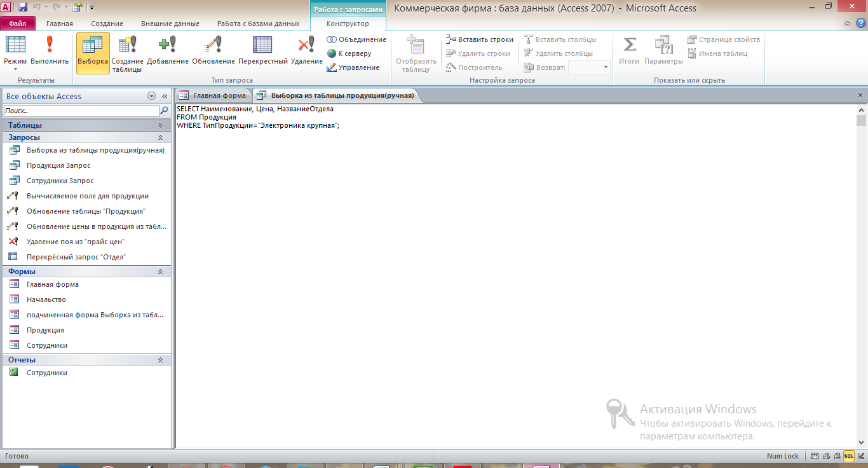Select the Конструктор ribbon tab
Viewport: 868px width, 468px height.
348,24
